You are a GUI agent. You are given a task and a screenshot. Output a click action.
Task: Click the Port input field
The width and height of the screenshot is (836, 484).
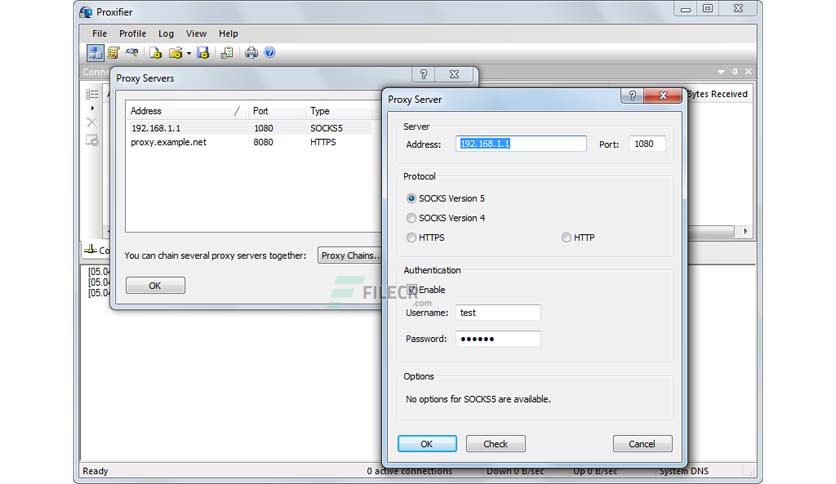[647, 144]
